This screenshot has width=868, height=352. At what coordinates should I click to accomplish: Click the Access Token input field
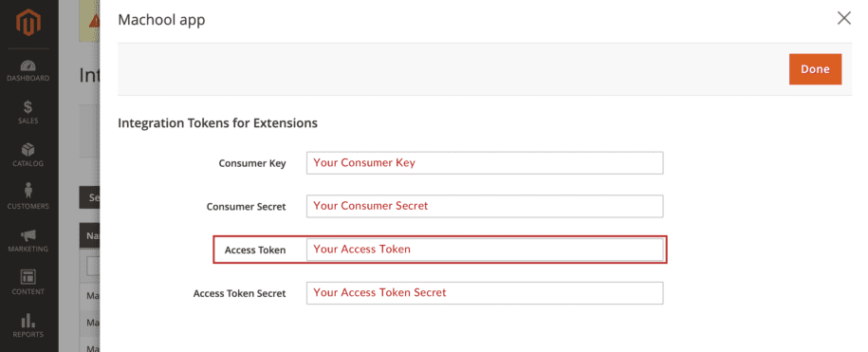485,249
